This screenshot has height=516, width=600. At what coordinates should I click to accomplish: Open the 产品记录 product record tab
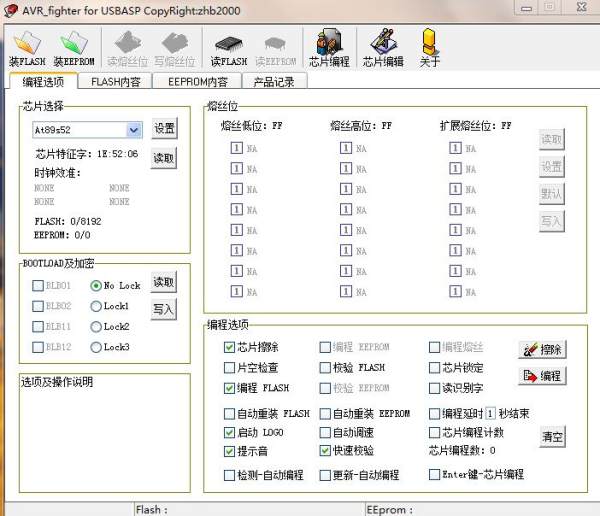tap(273, 82)
